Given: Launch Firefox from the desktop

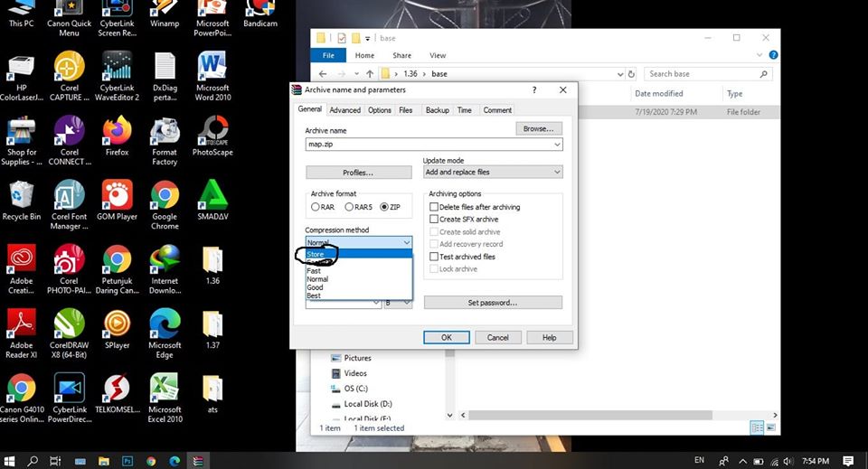Looking at the screenshot, I should [117, 136].
